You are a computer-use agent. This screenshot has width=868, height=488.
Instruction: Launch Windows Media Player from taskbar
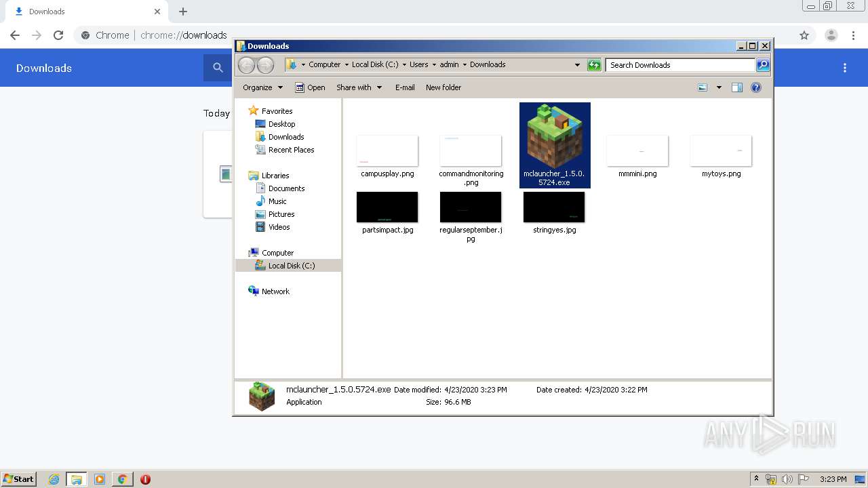click(x=100, y=479)
